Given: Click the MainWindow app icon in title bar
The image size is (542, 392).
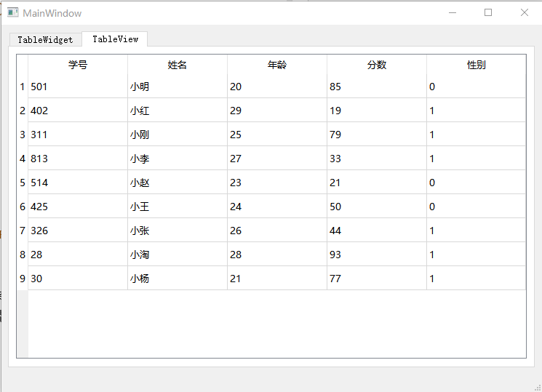Looking at the screenshot, I should [x=12, y=13].
